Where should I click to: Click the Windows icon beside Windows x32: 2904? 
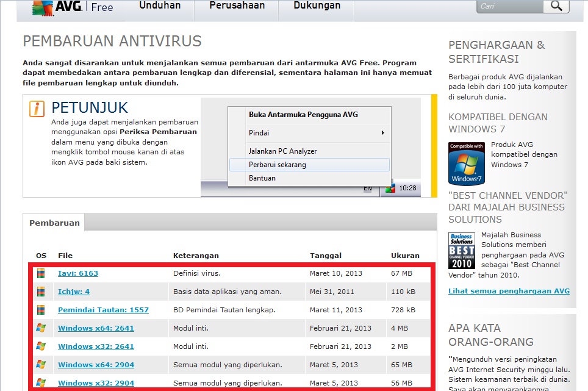tap(41, 382)
